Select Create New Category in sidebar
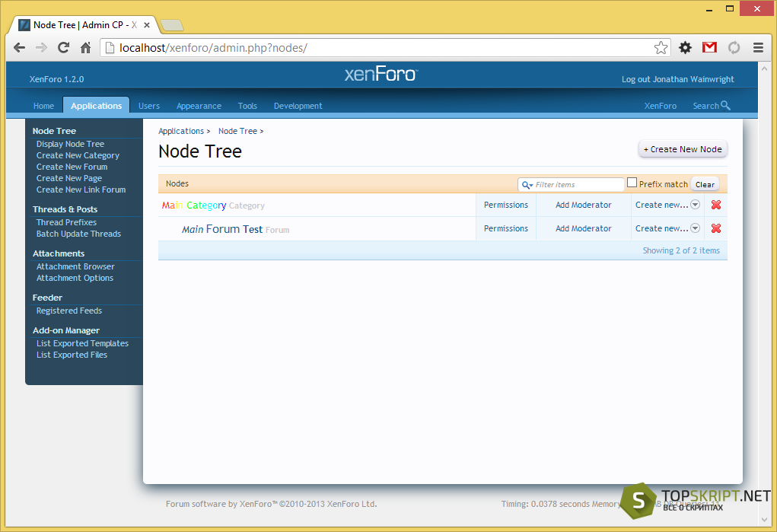This screenshot has height=532, width=777. click(78, 155)
